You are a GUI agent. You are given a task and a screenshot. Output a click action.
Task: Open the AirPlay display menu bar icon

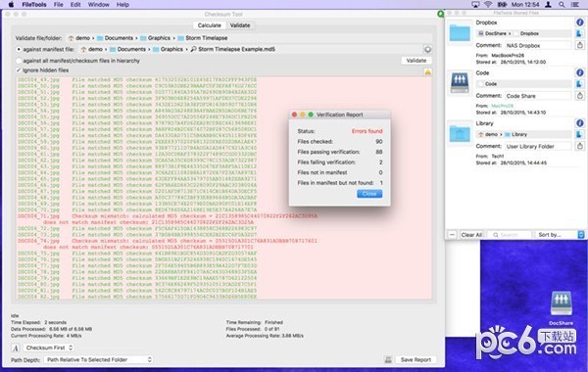coord(475,5)
